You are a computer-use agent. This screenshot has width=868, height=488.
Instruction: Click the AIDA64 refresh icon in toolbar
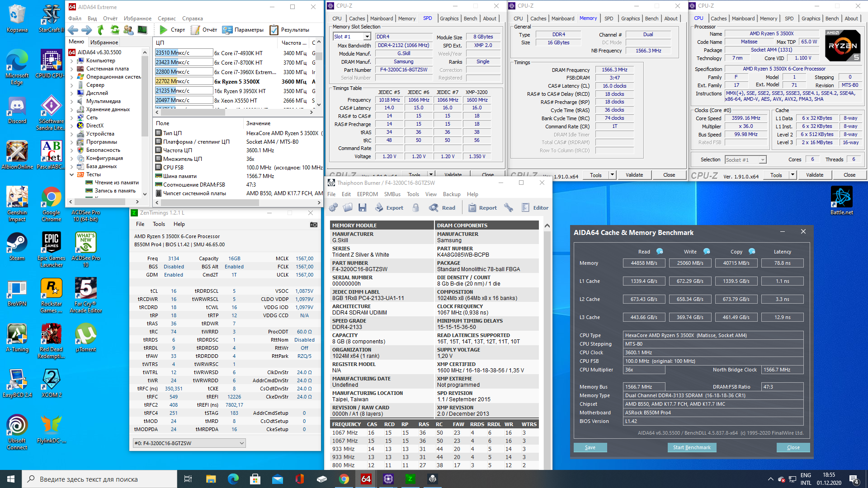[115, 30]
